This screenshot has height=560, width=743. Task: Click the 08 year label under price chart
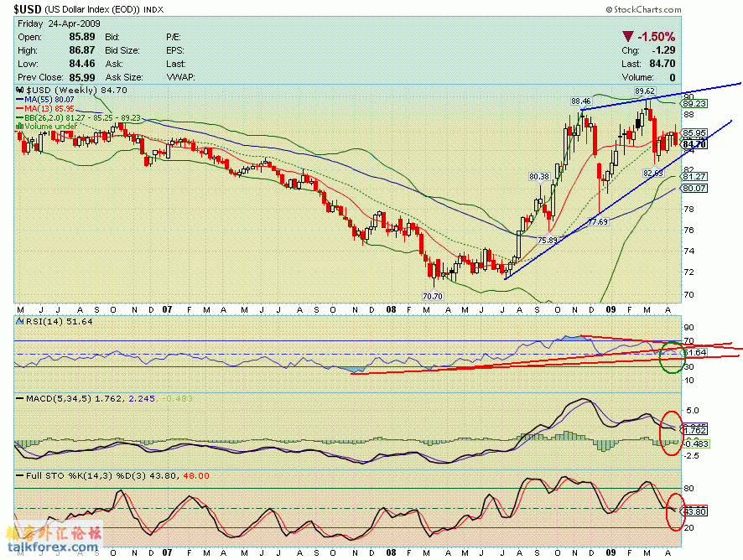click(x=391, y=310)
